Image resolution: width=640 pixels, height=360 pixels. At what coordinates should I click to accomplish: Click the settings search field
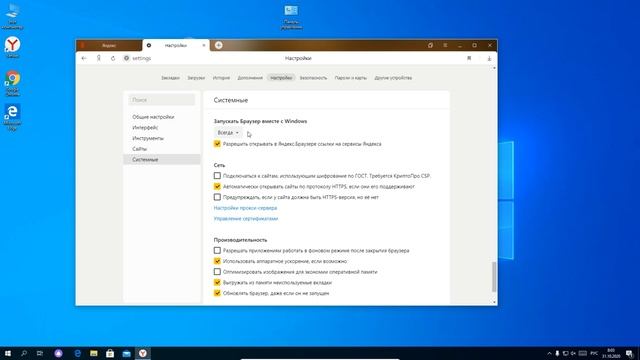pyautogui.click(x=162, y=100)
